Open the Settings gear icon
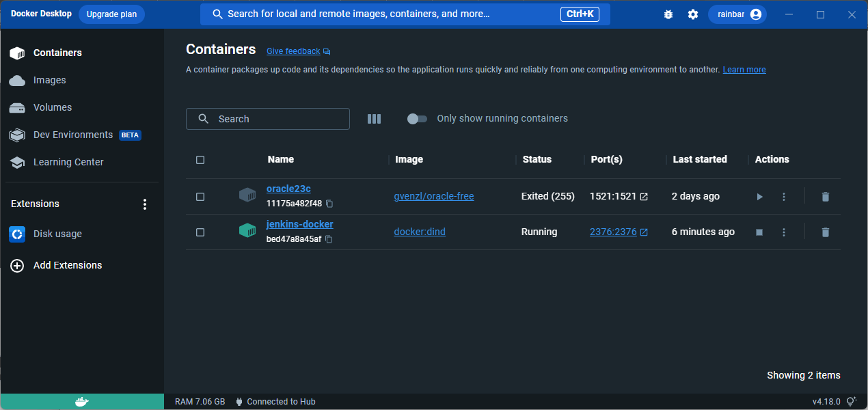Image resolution: width=868 pixels, height=410 pixels. pos(693,14)
